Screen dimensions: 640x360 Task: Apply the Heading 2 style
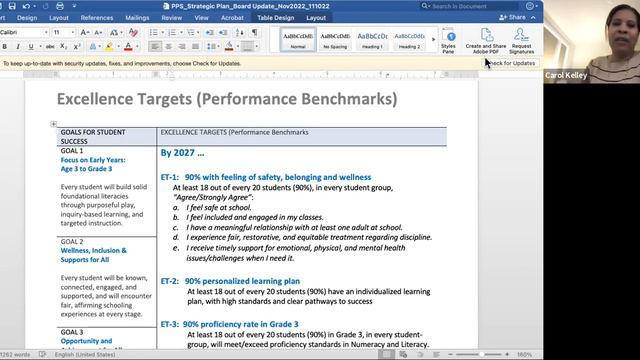pos(409,40)
